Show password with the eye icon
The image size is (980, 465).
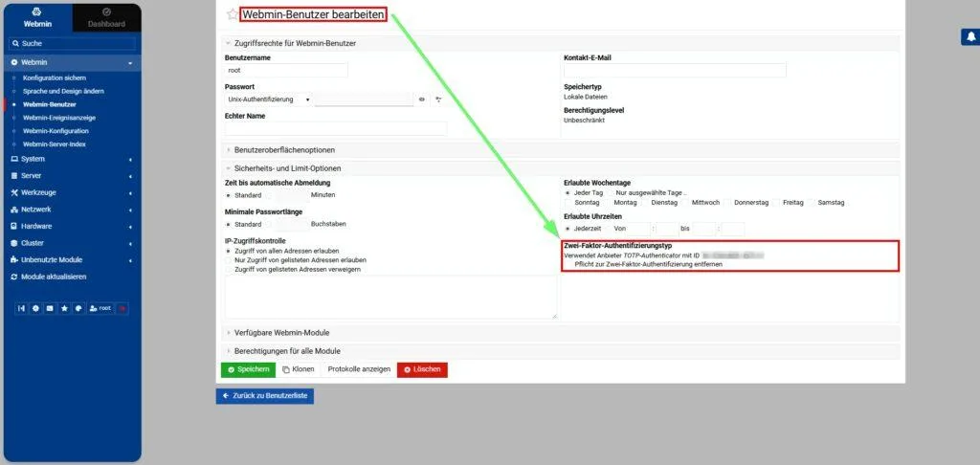(x=422, y=100)
